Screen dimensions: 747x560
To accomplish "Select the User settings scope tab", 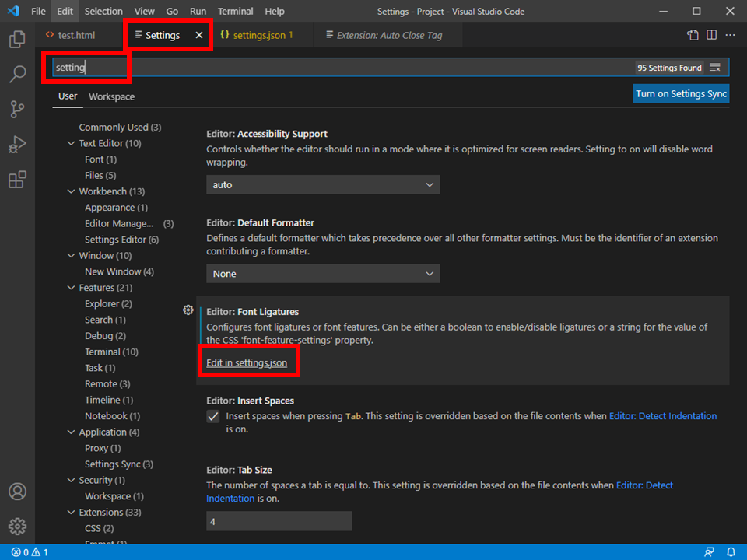I will [68, 96].
